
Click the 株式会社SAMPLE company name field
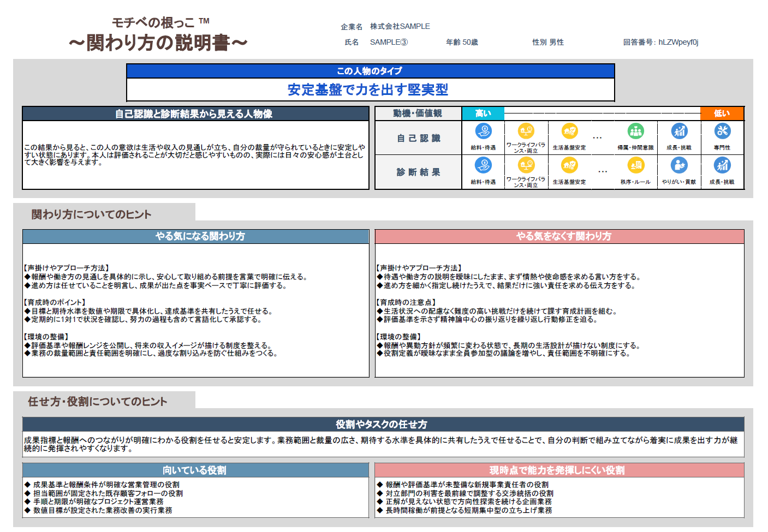click(401, 26)
